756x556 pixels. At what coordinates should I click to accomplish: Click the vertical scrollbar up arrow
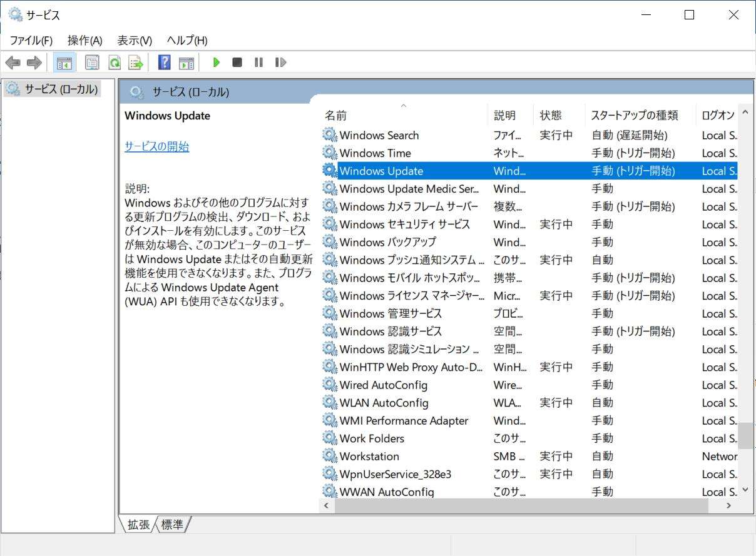coord(745,113)
